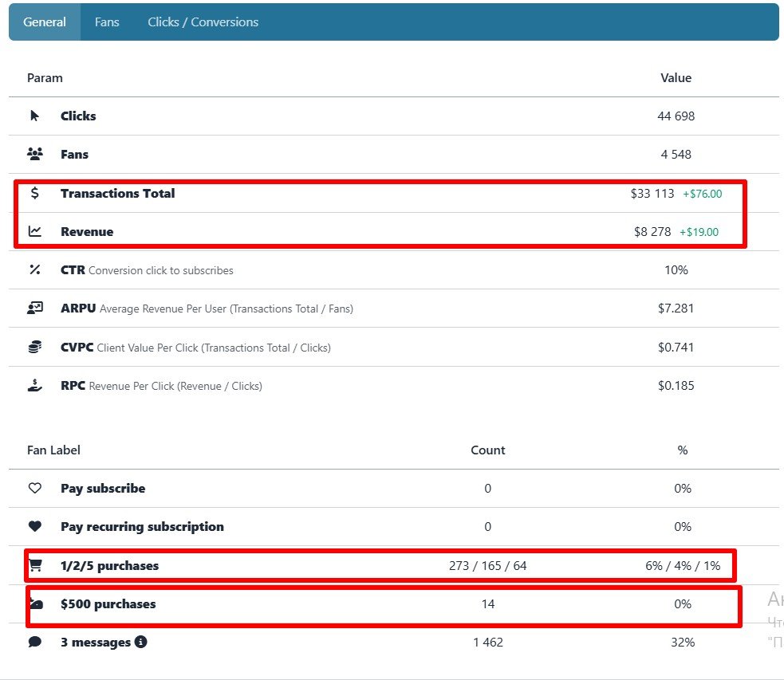This screenshot has width=784, height=680.
Task: Switch to the Fans tab
Action: 107,22
